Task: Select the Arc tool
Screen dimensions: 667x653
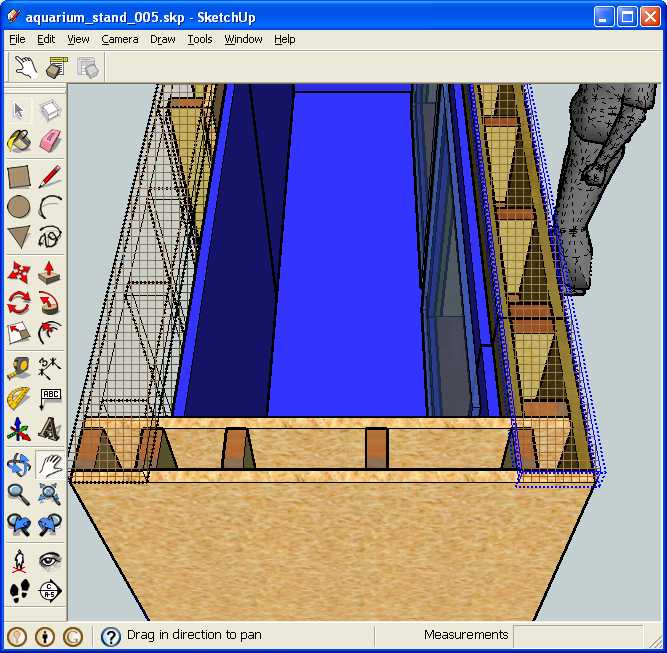Action: pos(50,207)
